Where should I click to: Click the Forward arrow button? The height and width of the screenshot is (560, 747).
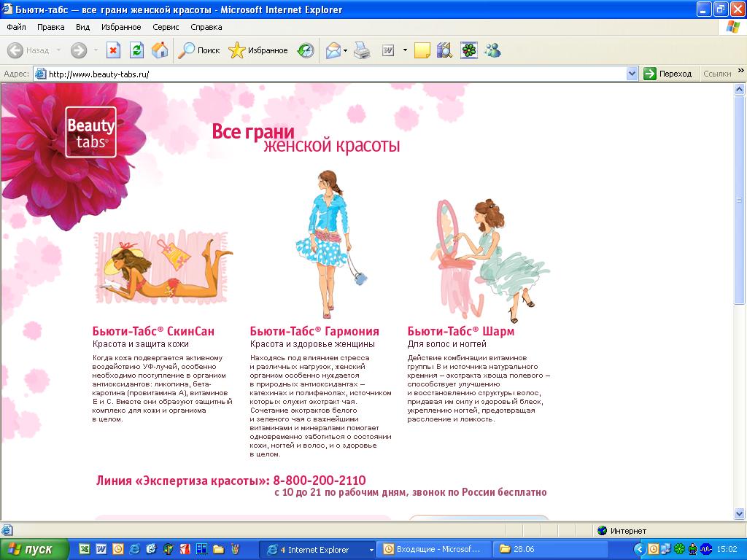[79, 50]
